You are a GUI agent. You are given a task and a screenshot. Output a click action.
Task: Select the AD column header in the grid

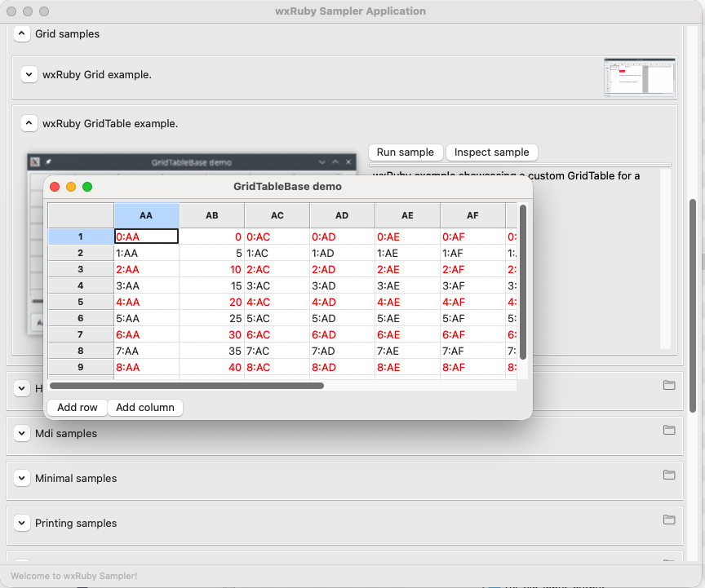pos(342,216)
